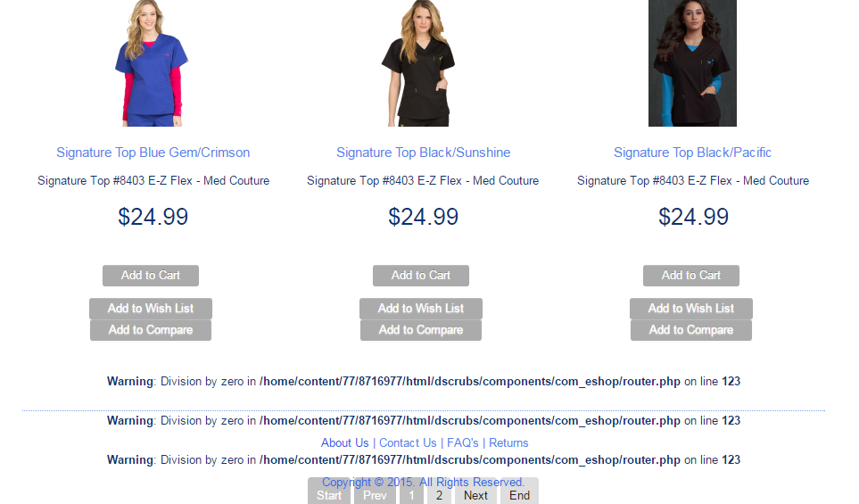
Task: Open Signature Top Black/Pacific product link
Action: pyautogui.click(x=692, y=153)
